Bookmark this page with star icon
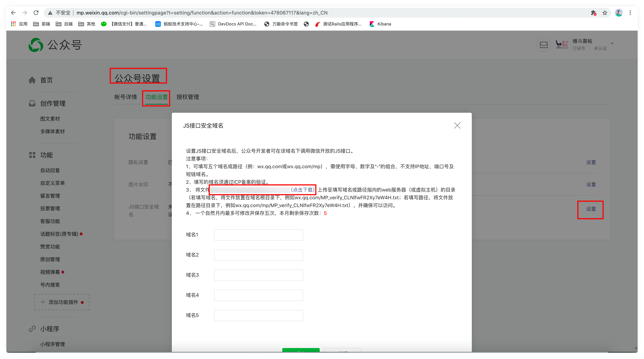644x359 pixels. [x=605, y=13]
